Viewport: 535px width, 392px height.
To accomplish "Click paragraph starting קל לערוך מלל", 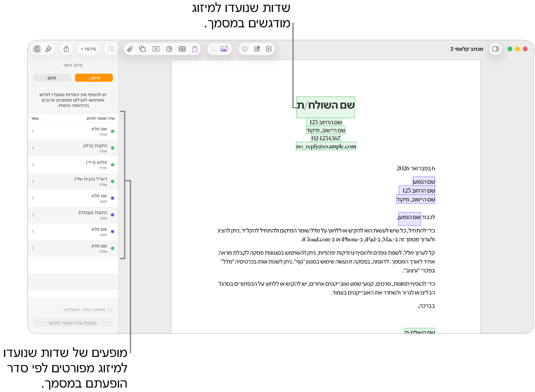I will click(327, 261).
